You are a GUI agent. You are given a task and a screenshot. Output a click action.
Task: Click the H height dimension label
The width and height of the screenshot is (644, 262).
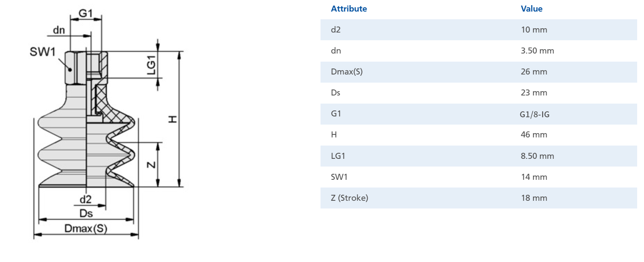(172, 119)
